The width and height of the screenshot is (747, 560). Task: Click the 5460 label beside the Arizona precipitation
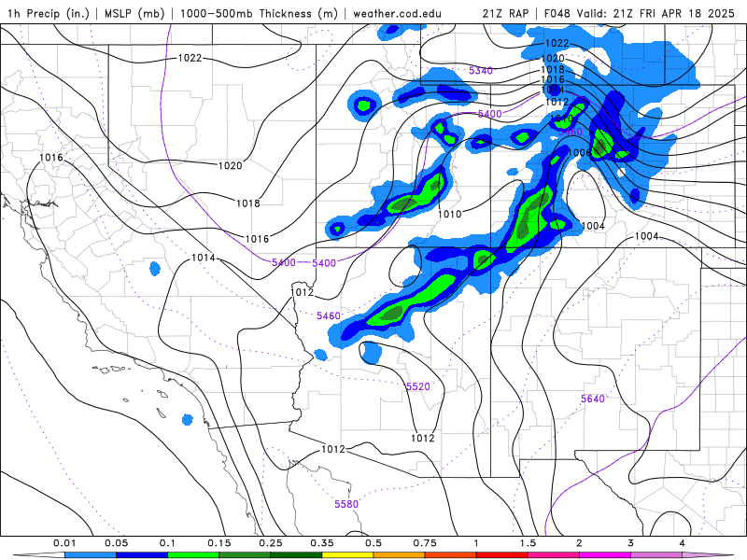329,315
